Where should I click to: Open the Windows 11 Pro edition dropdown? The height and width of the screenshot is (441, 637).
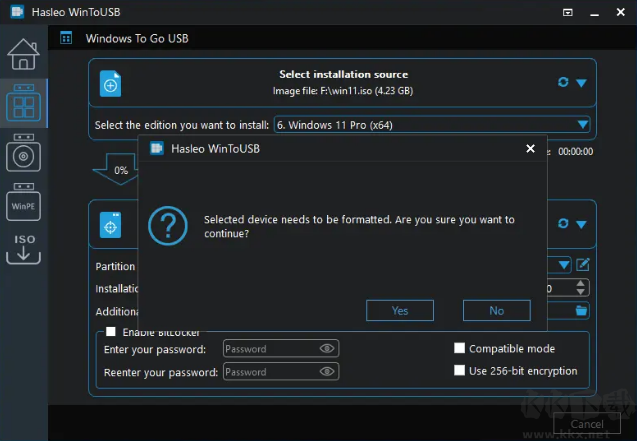coord(432,125)
